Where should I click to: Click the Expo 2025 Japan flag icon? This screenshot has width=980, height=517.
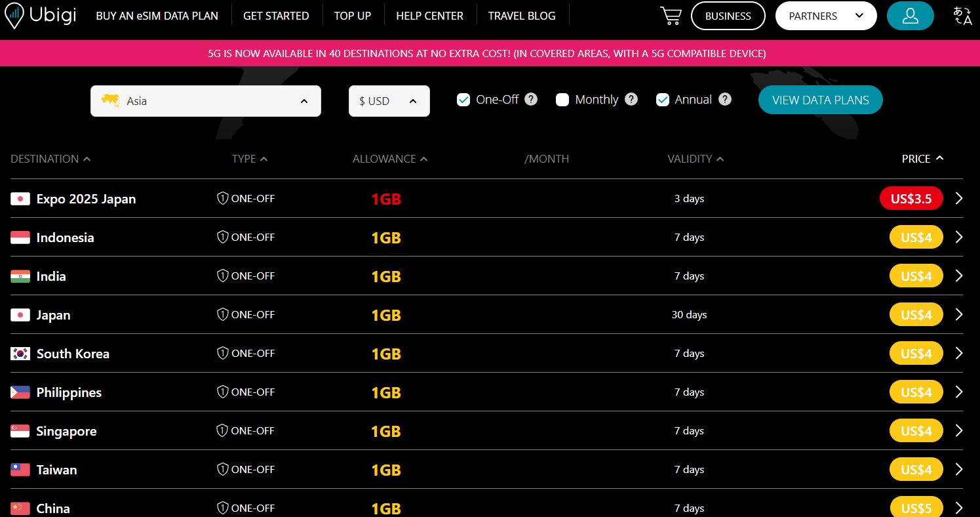point(20,199)
